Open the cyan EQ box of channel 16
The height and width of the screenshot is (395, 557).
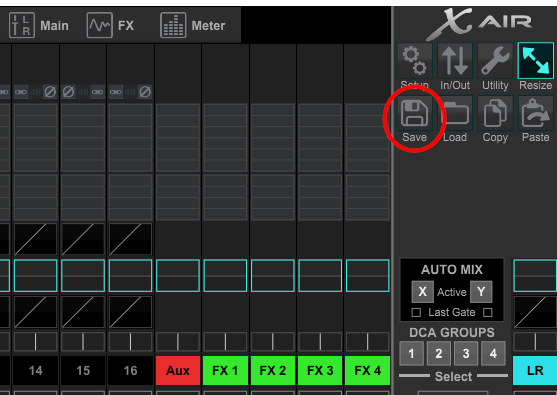[130, 276]
